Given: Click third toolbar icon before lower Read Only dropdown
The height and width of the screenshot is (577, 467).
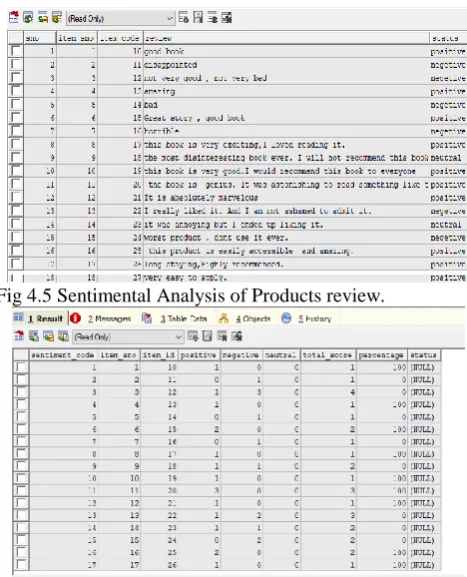Looking at the screenshot, I should point(48,336).
